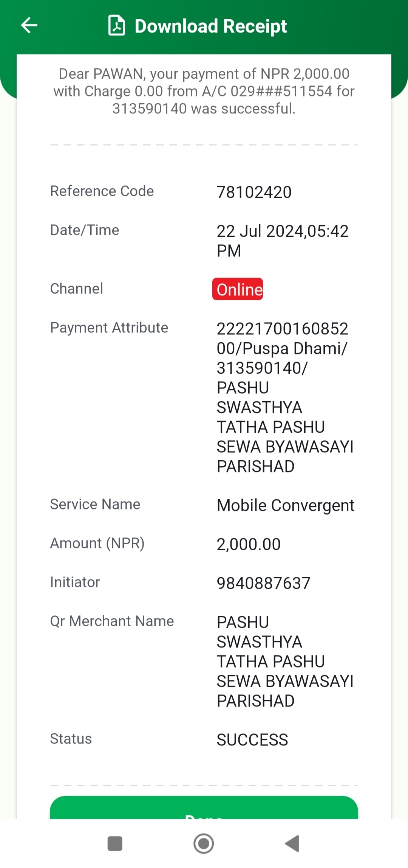Select the reference code 78102420
Viewport: 408px width, 868px height.
point(254,192)
